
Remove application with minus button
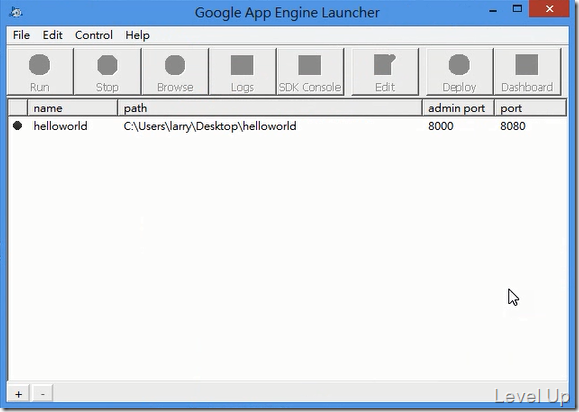point(43,394)
